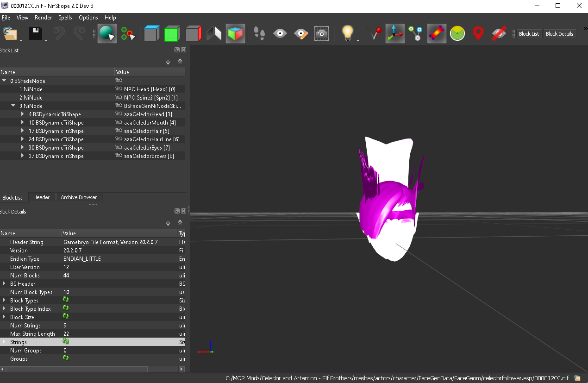Expand the aaaCeledorHead BSDynamicTriShape node
The width and height of the screenshot is (588, 383).
(22, 114)
